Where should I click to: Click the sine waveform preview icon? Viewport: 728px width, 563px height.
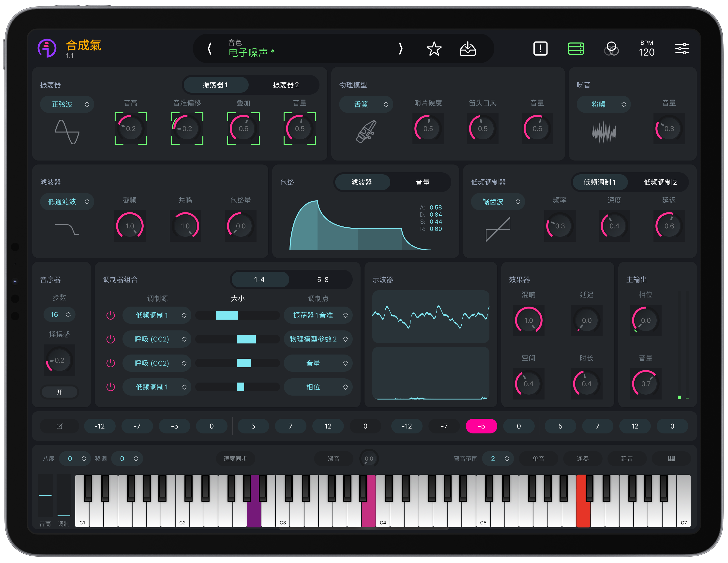(67, 132)
